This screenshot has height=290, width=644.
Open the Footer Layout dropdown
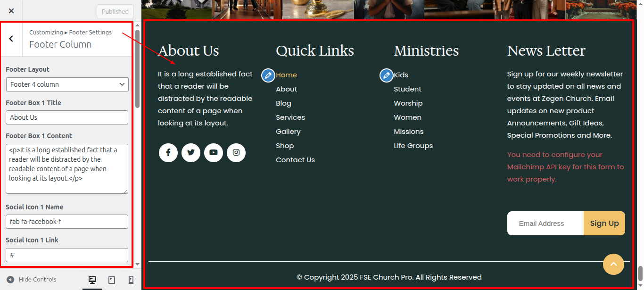67,84
